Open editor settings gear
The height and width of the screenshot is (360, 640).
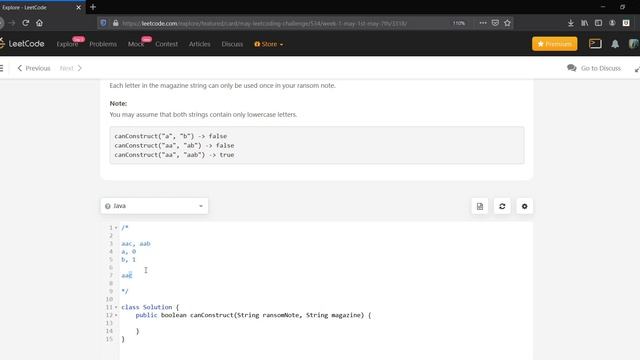point(524,207)
